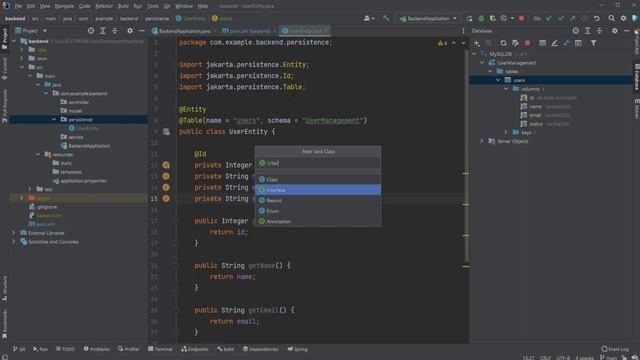Expand the keys node in Database tree
640x360 pixels.
(x=506, y=132)
